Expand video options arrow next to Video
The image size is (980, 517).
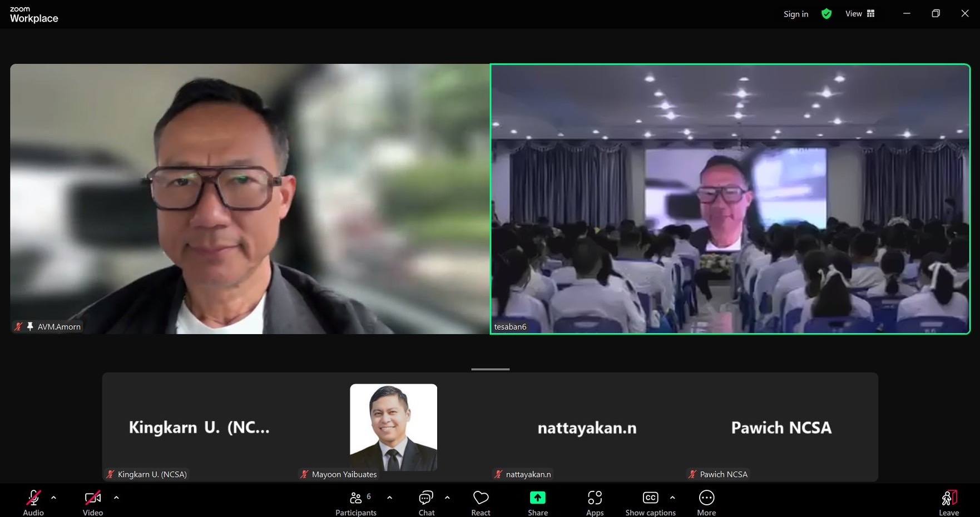tap(116, 498)
